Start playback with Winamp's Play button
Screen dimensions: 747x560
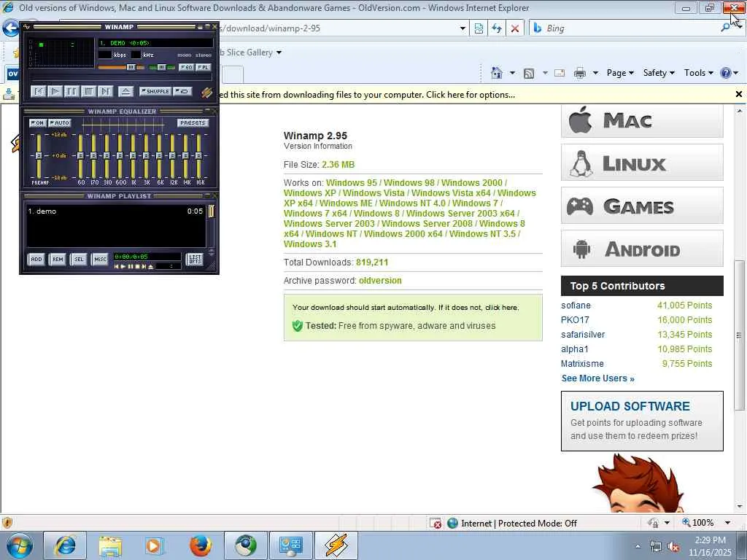(55, 91)
